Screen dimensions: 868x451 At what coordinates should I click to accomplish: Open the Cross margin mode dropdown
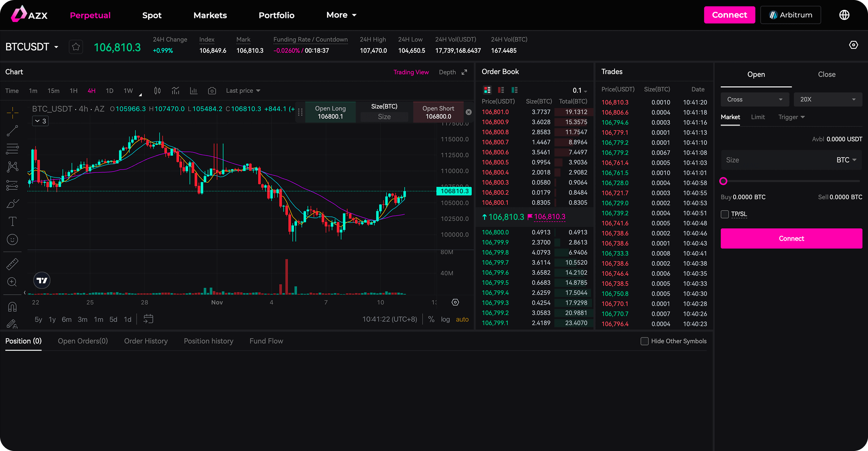pyautogui.click(x=754, y=99)
